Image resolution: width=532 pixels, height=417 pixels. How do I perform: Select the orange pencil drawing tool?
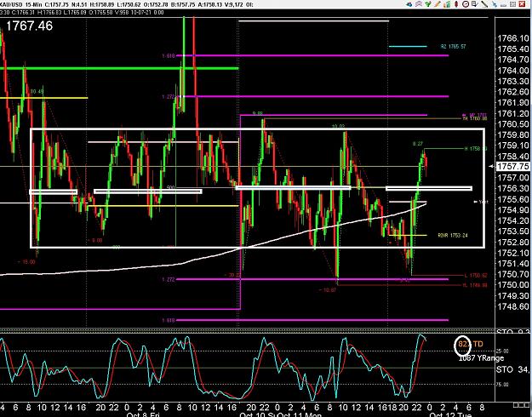438,4
